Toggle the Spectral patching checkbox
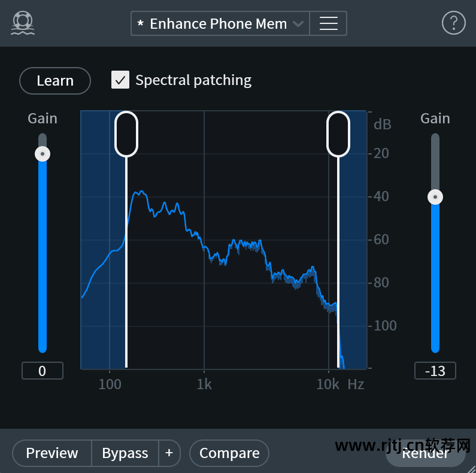 pos(120,80)
